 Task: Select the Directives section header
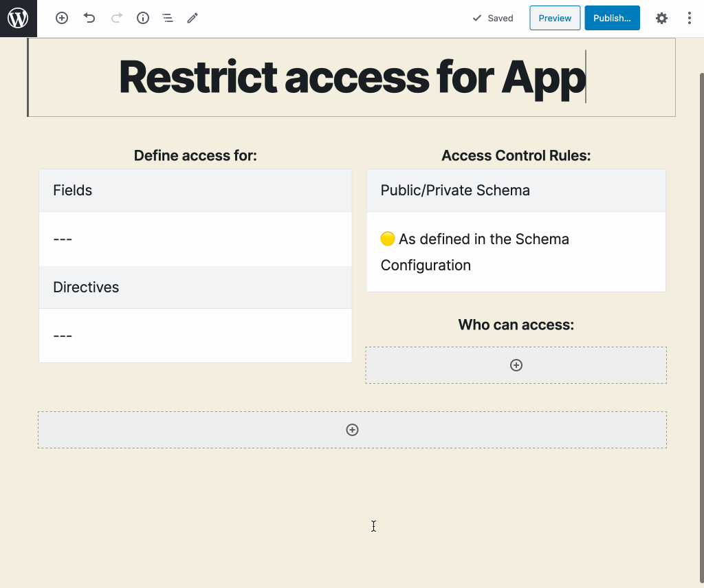coord(195,287)
